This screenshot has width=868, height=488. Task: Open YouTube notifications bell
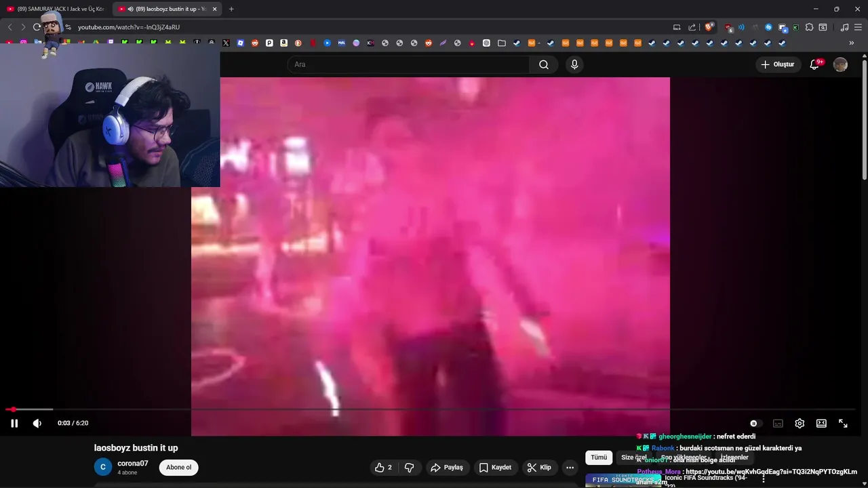[x=815, y=64]
